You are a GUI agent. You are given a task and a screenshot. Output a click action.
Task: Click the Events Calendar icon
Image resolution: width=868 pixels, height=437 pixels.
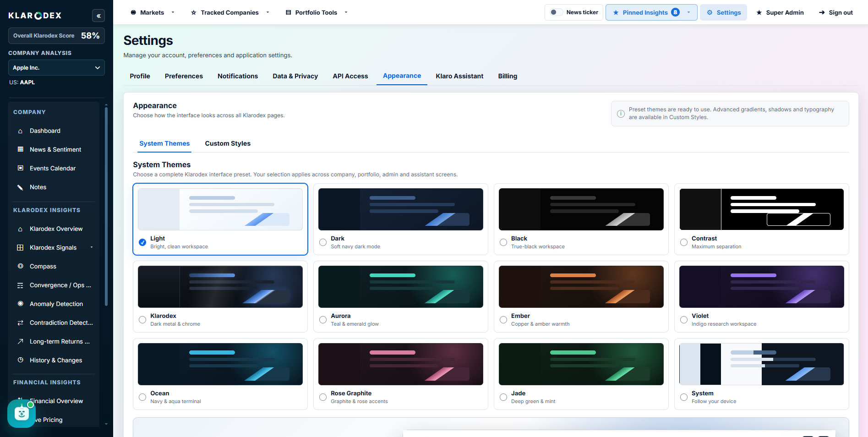(20, 168)
